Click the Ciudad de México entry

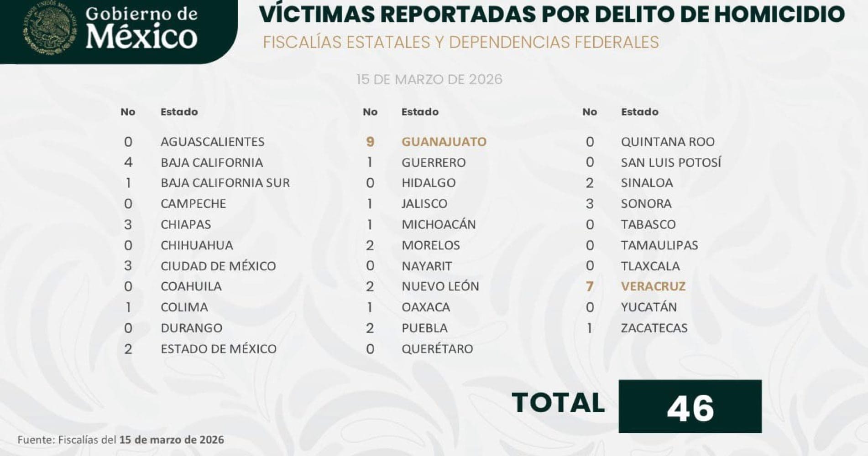218,266
